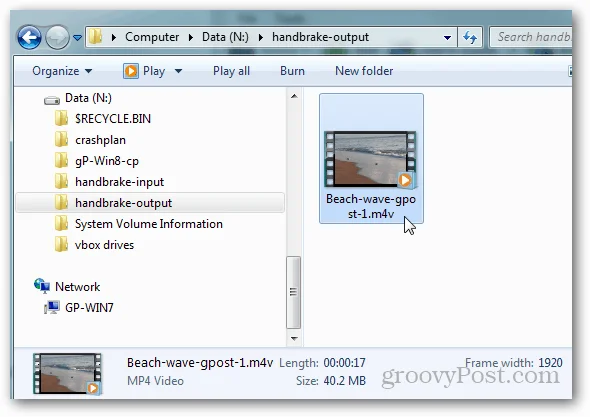This screenshot has height=417, width=590.
Task: Open the Organize menu
Action: [x=62, y=71]
